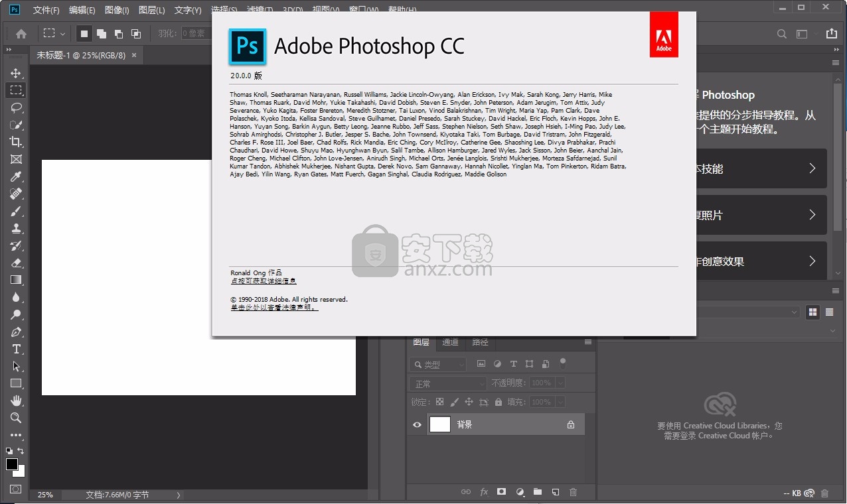Click the foreground color swatch

tap(12, 464)
